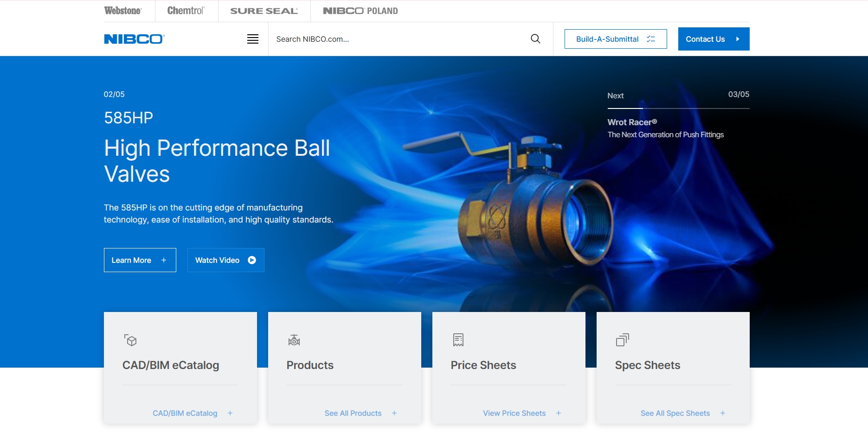
Task: Click the Contact Us button
Action: pyautogui.click(x=714, y=39)
